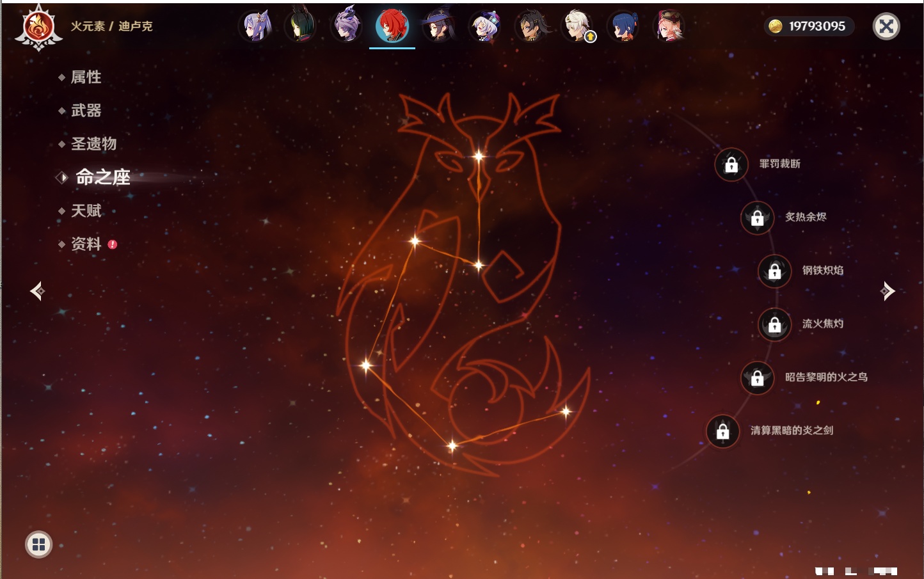Open the locked 罪罚裁断 constellation
The height and width of the screenshot is (579, 924).
point(731,164)
